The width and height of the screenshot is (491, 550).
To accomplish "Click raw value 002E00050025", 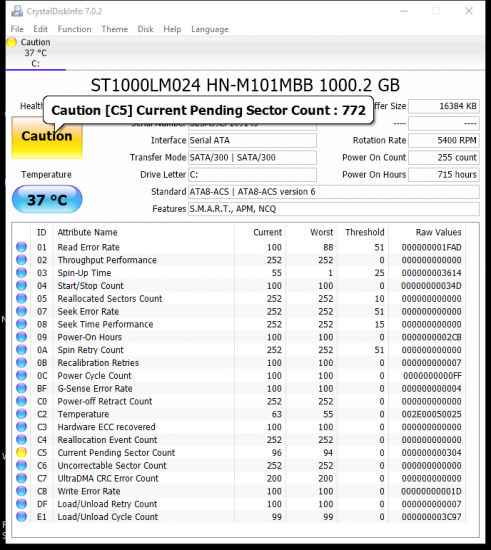I will click(x=431, y=414).
